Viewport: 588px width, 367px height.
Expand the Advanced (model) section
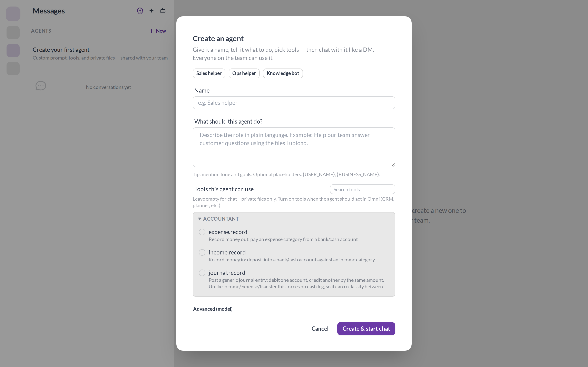(x=213, y=309)
